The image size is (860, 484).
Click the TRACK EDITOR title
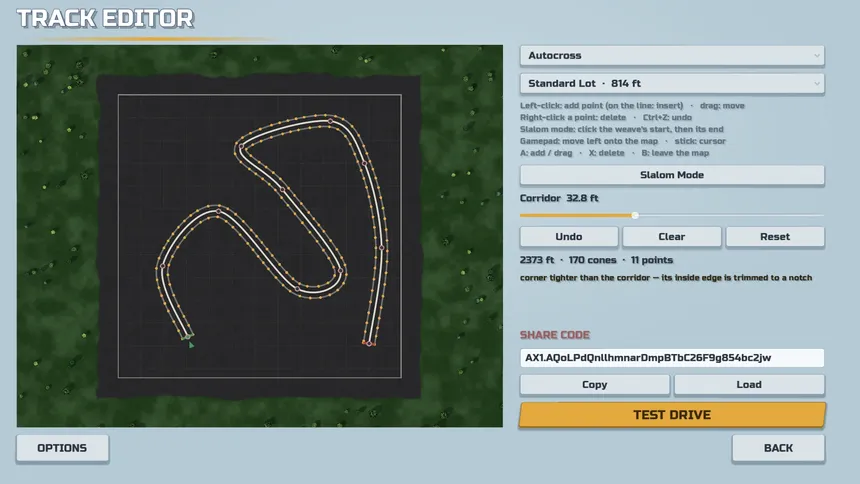[105, 19]
